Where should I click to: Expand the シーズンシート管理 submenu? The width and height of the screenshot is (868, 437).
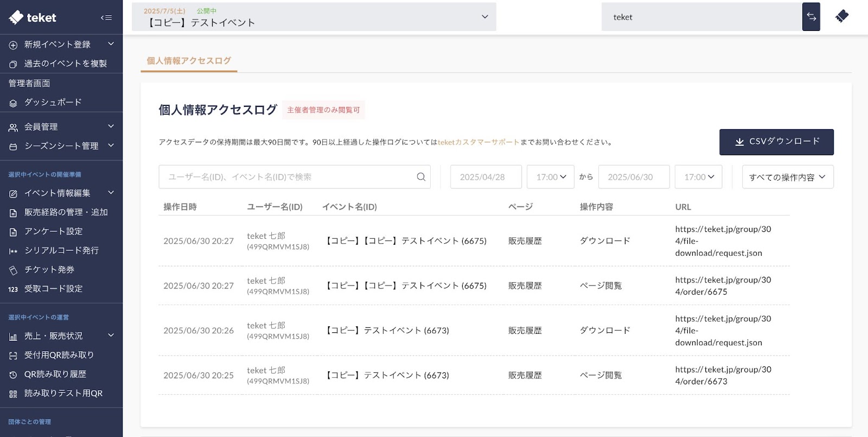(x=111, y=145)
